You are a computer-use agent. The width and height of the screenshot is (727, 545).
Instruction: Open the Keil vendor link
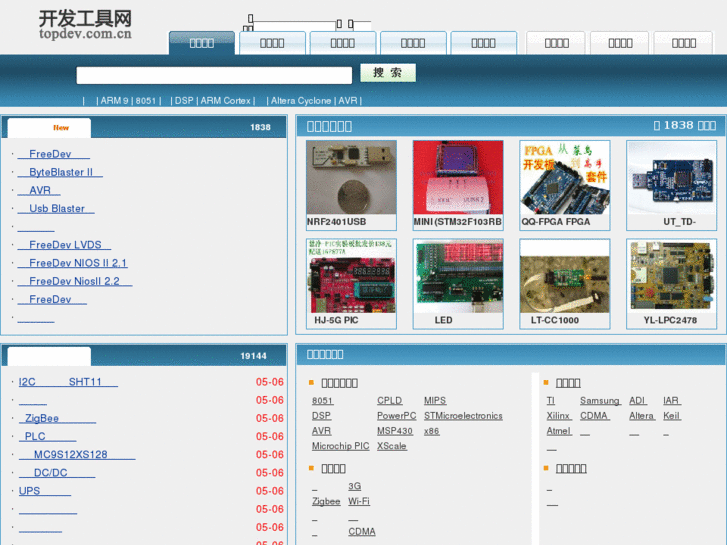[x=672, y=416]
